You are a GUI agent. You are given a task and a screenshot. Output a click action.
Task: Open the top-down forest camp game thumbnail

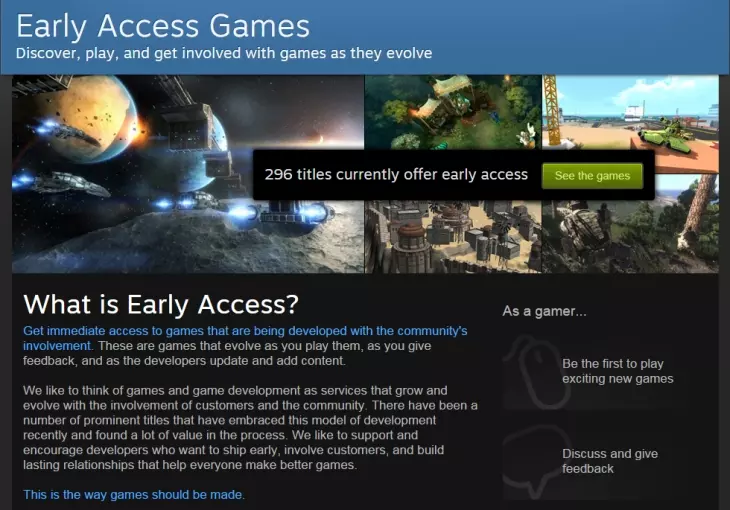(x=453, y=112)
